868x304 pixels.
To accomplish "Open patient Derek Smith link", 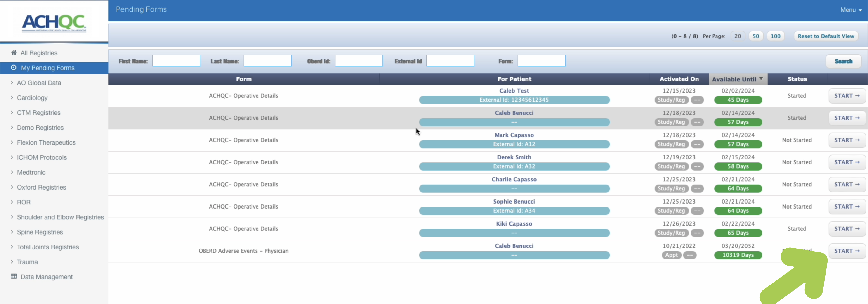I will click(x=514, y=157).
